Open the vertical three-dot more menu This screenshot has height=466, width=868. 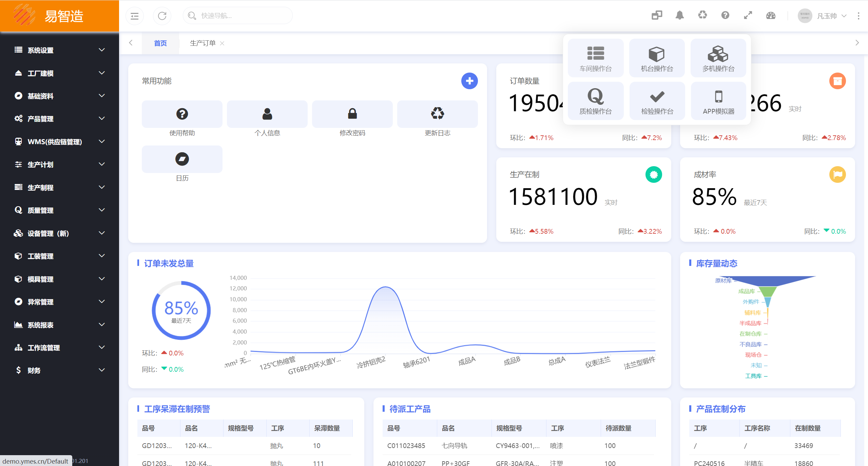(859, 16)
